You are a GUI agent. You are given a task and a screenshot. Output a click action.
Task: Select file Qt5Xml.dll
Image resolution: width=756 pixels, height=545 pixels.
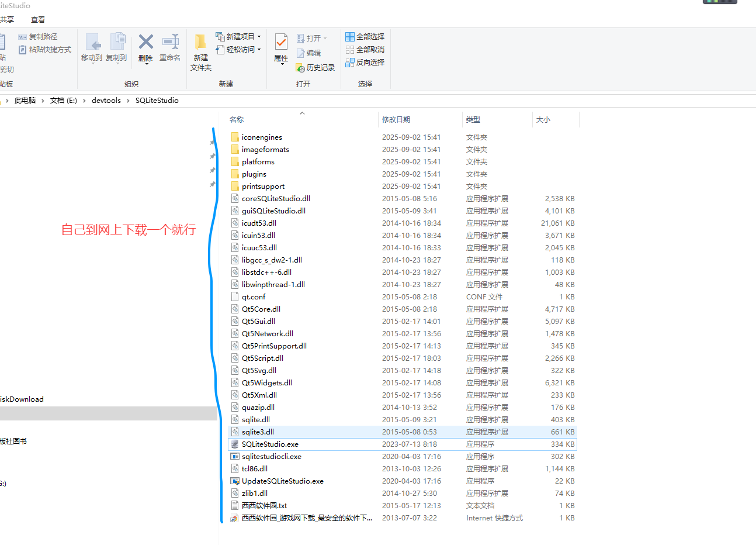click(x=259, y=395)
